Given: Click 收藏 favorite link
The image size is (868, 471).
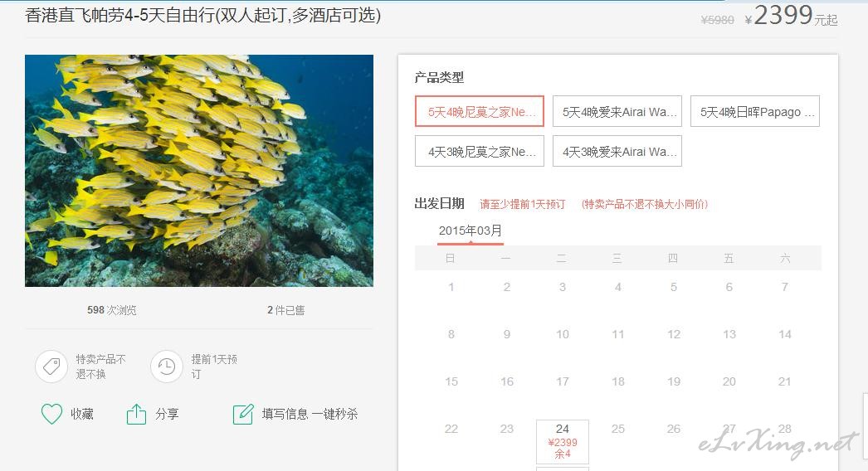Looking at the screenshot, I should pos(82,414).
